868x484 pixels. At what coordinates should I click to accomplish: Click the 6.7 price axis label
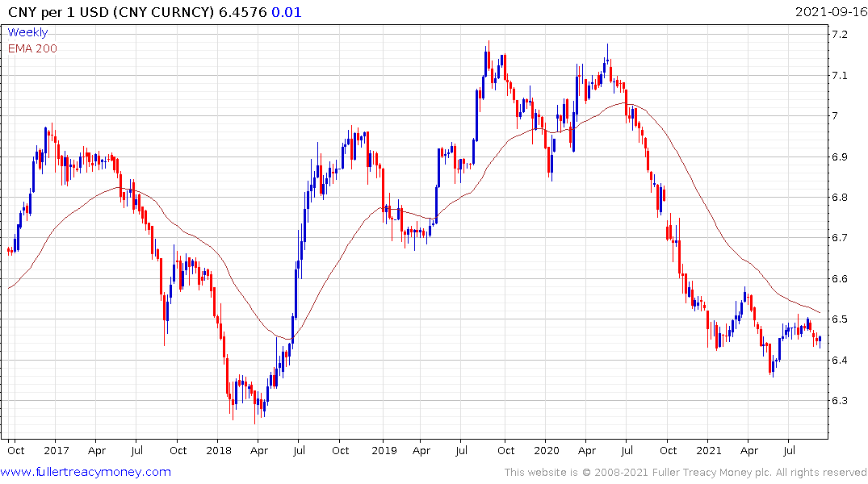click(x=839, y=238)
